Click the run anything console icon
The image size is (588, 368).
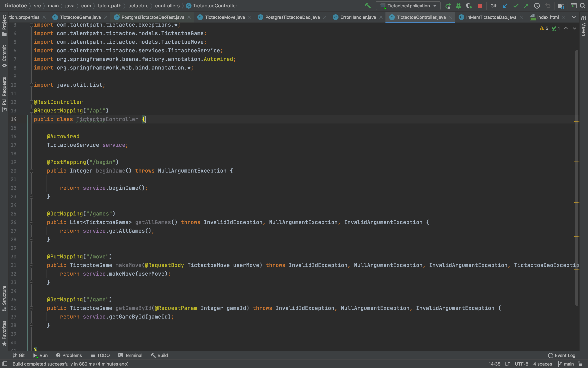574,6
